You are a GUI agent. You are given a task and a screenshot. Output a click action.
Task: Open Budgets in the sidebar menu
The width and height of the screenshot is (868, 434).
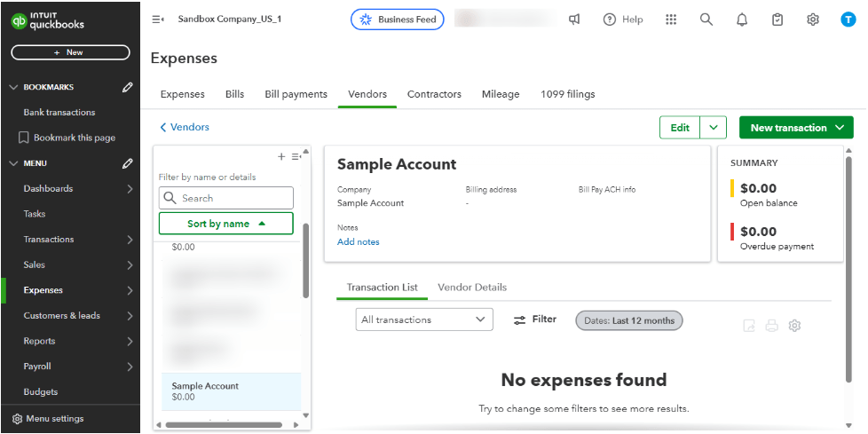pos(41,392)
